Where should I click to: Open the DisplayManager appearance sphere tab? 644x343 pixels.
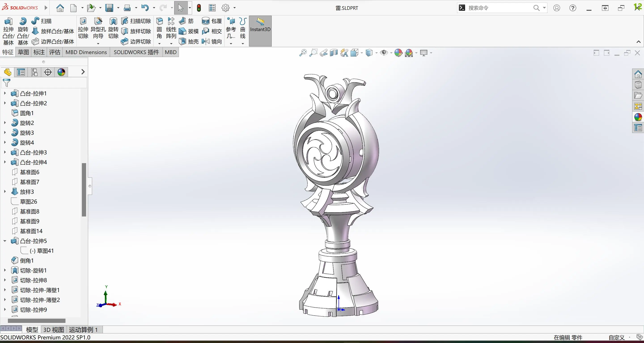click(61, 72)
